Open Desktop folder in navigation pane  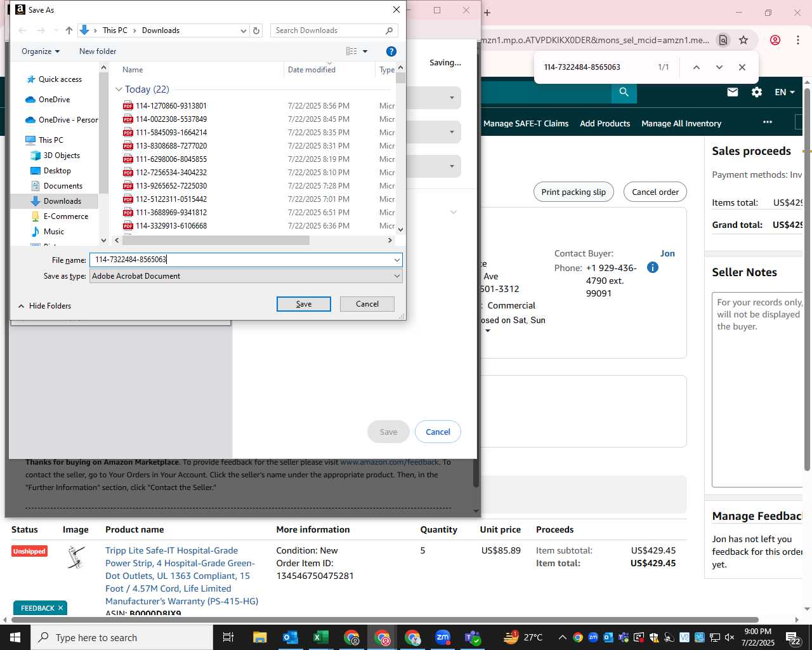coord(57,171)
